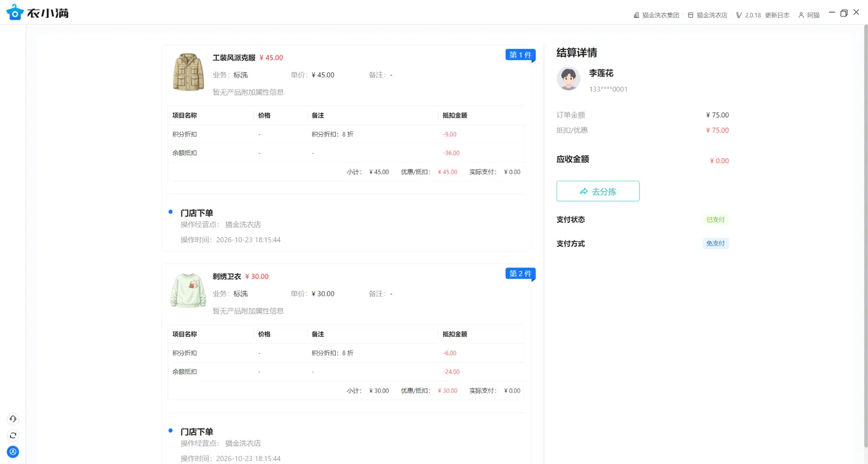
Task: Select the 猫金洗衣店 store name
Action: pos(712,15)
